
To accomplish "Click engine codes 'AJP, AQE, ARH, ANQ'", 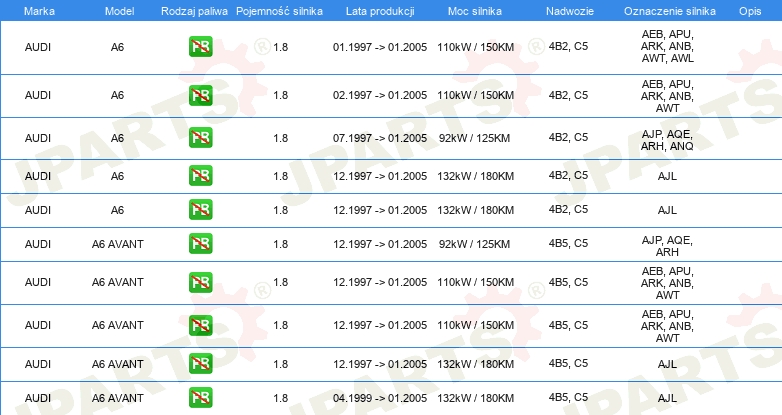I will point(667,140).
